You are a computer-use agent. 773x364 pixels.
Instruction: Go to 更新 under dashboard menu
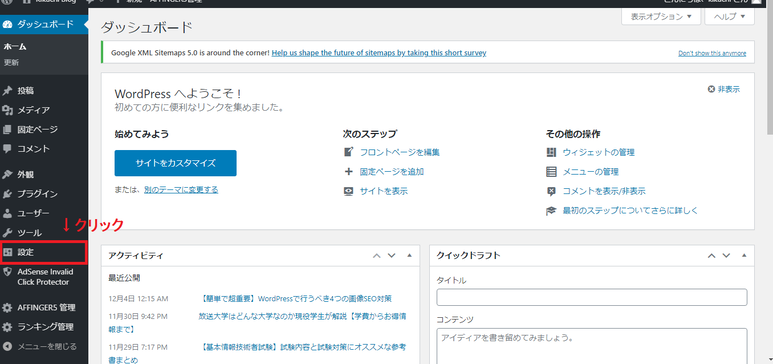[11, 63]
